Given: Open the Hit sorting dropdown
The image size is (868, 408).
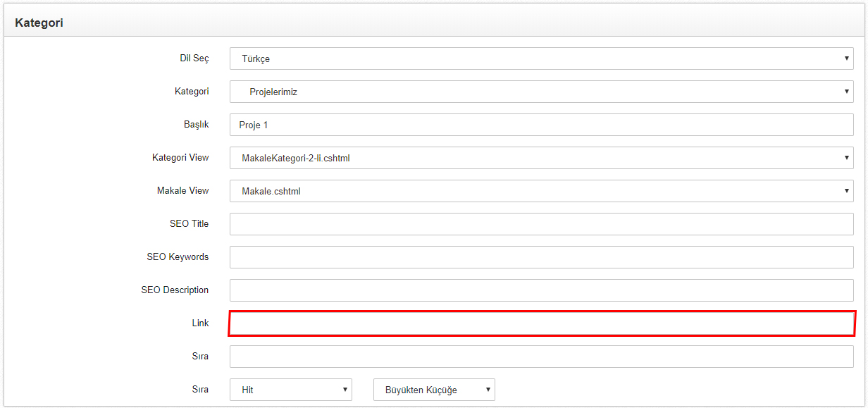Looking at the screenshot, I should click(291, 390).
